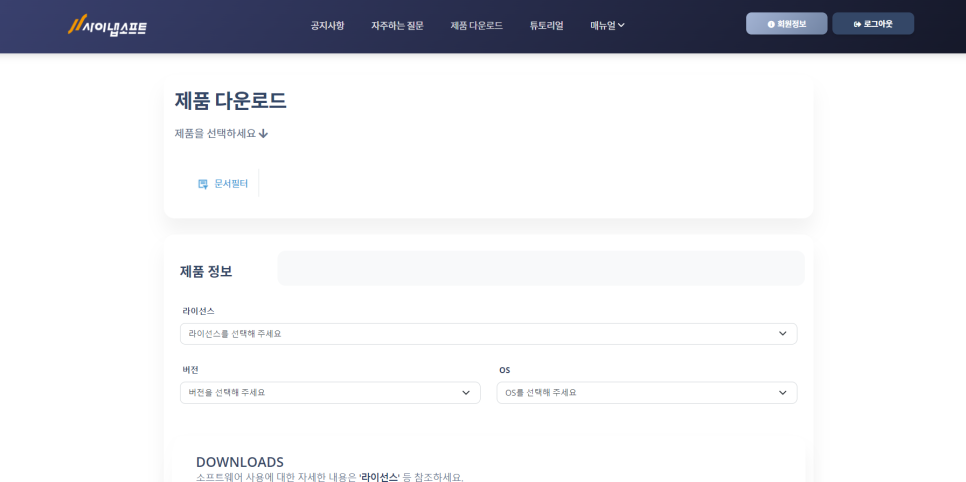966x482 pixels.
Task: Click the 제품 다운로드 page heading
Action: point(230,100)
